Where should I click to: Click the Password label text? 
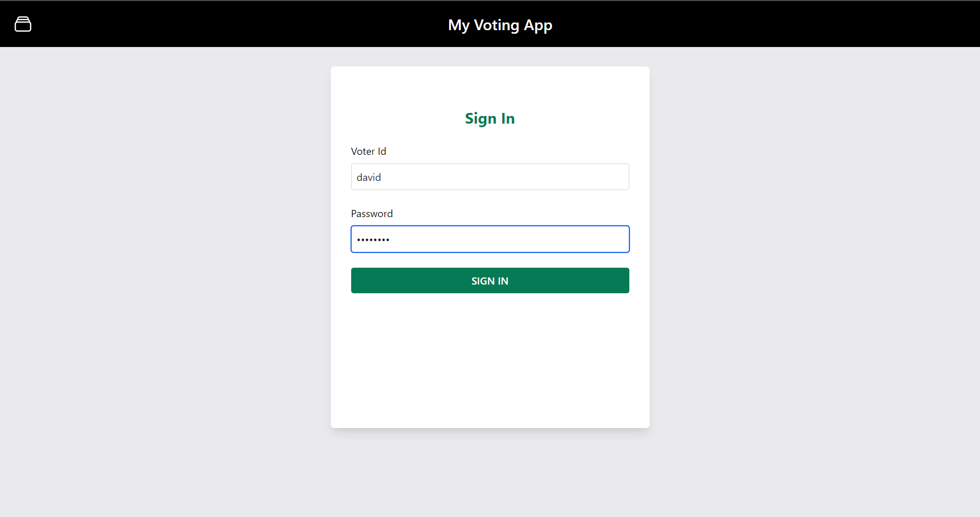pyautogui.click(x=372, y=214)
